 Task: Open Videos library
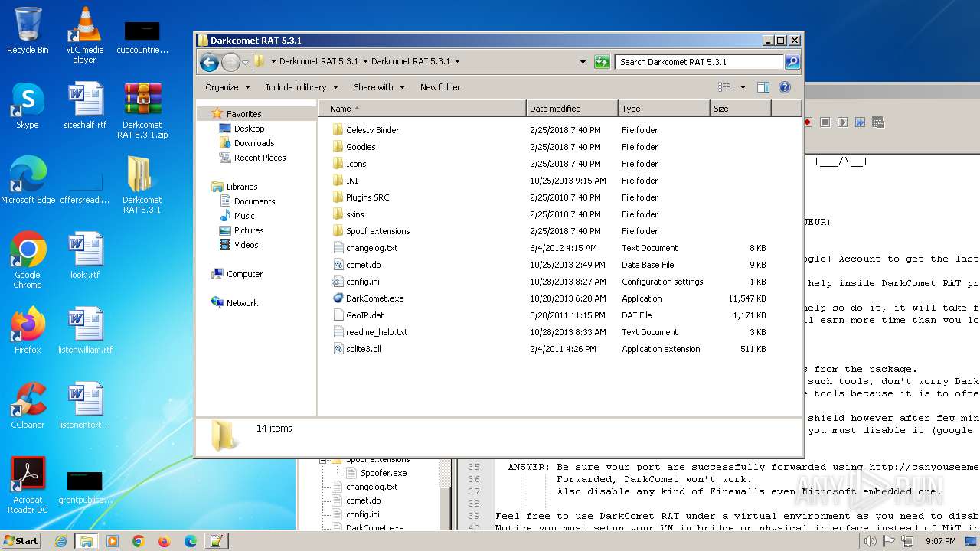246,245
